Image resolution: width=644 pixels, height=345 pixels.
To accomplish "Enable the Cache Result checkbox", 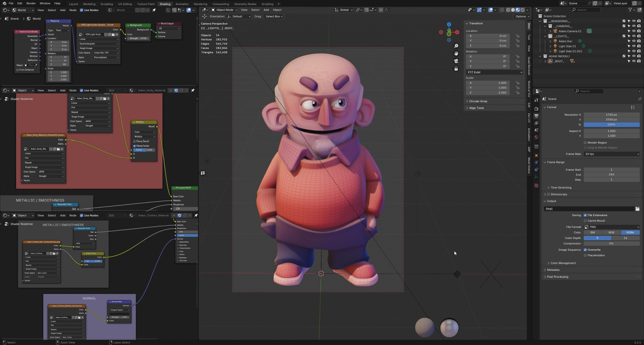I will (x=585, y=221).
